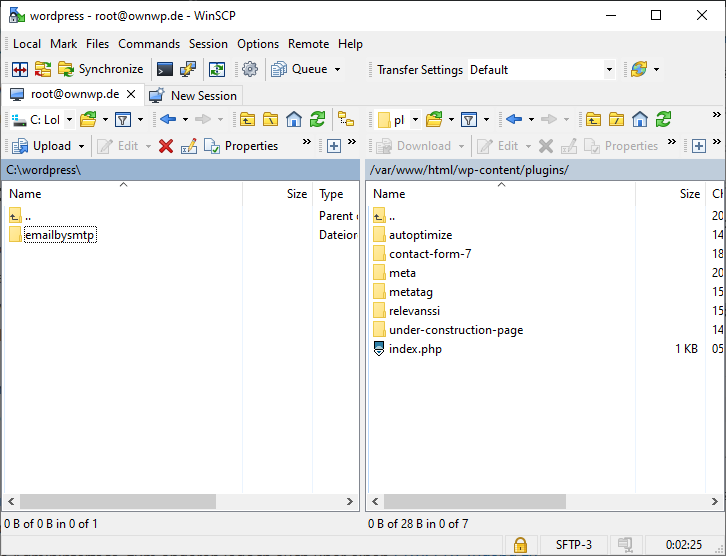Click local panel open directory folder icon
This screenshot has height=556, width=726.
click(x=88, y=119)
